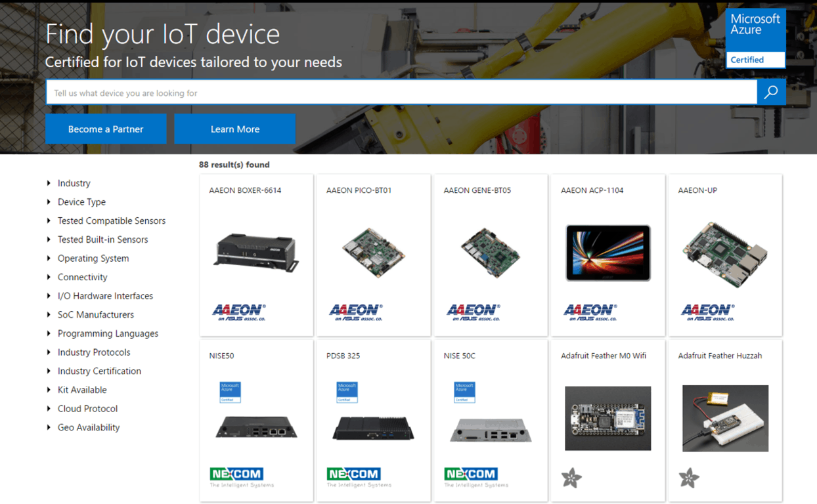Click Adafruit star logo under Feather M0 Wifi

tap(571, 478)
